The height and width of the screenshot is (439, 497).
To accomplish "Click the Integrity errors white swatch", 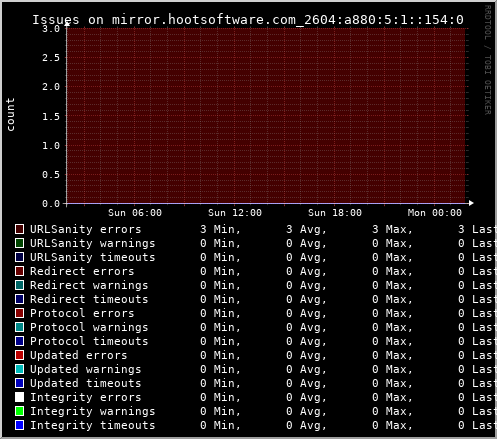I will (19, 397).
